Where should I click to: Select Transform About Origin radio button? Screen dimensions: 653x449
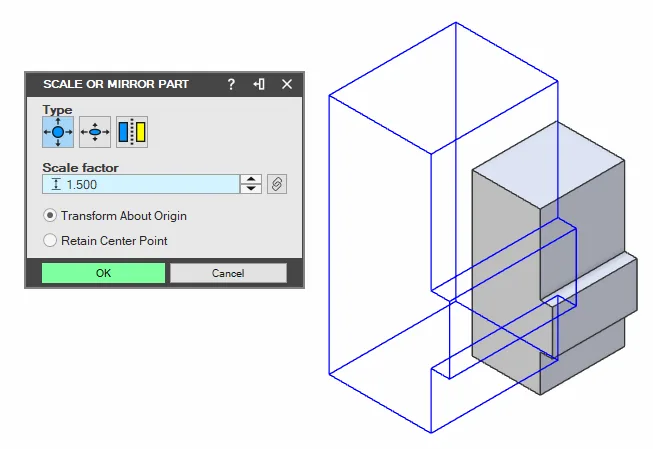50,216
